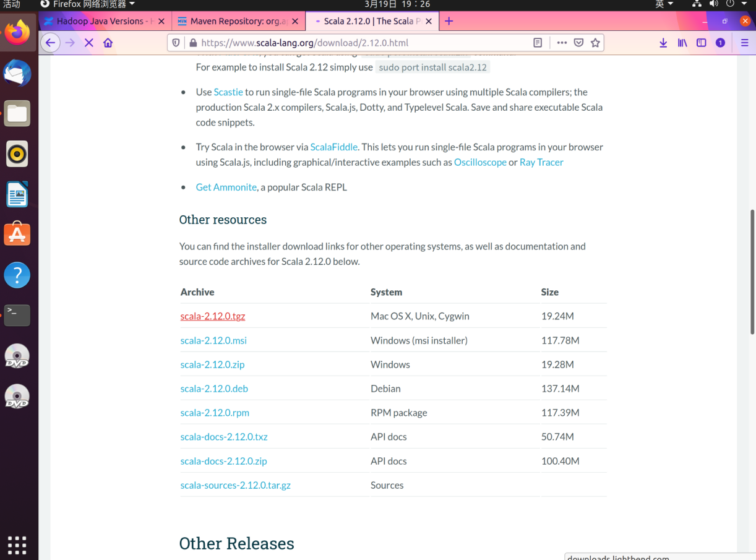Image resolution: width=756 pixels, height=560 pixels.
Task: Open a new browser tab
Action: point(449,21)
